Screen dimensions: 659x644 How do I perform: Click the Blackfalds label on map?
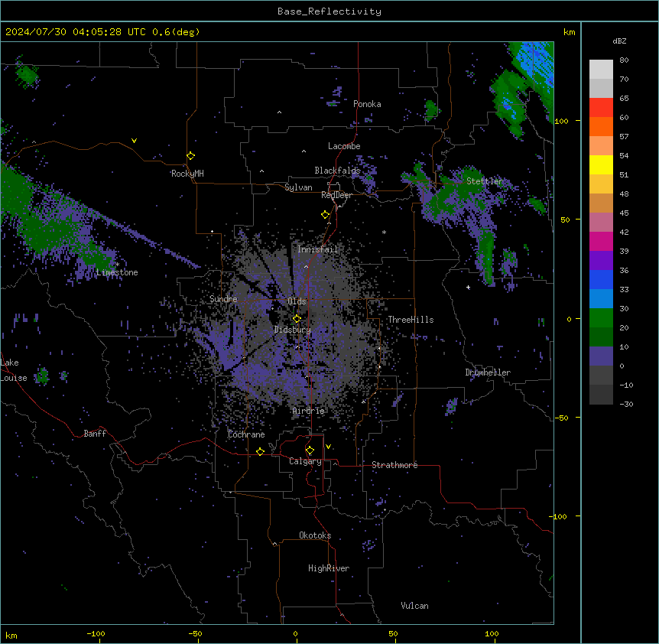tap(337, 171)
